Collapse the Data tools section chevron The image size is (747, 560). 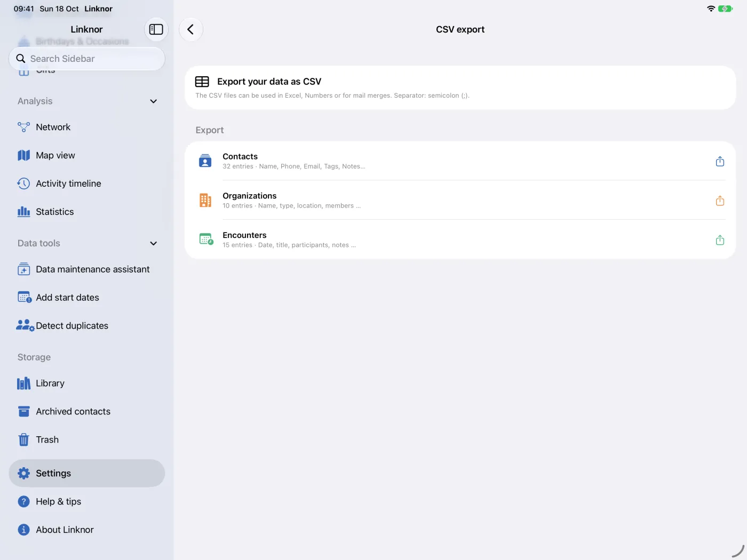pos(154,244)
